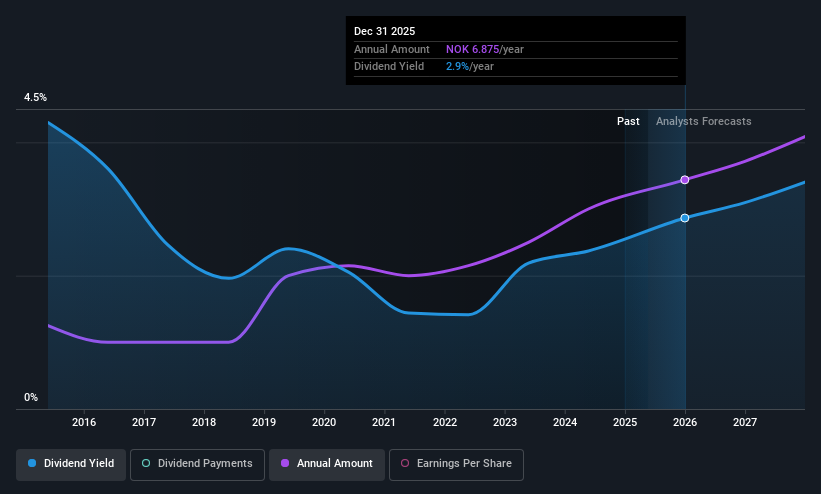This screenshot has height=494, width=821.
Task: Click the 2026 x-axis label
Action: (x=685, y=422)
